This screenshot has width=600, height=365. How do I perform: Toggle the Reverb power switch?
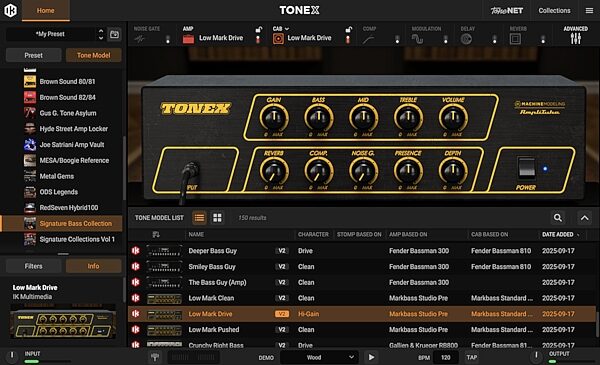pos(543,39)
